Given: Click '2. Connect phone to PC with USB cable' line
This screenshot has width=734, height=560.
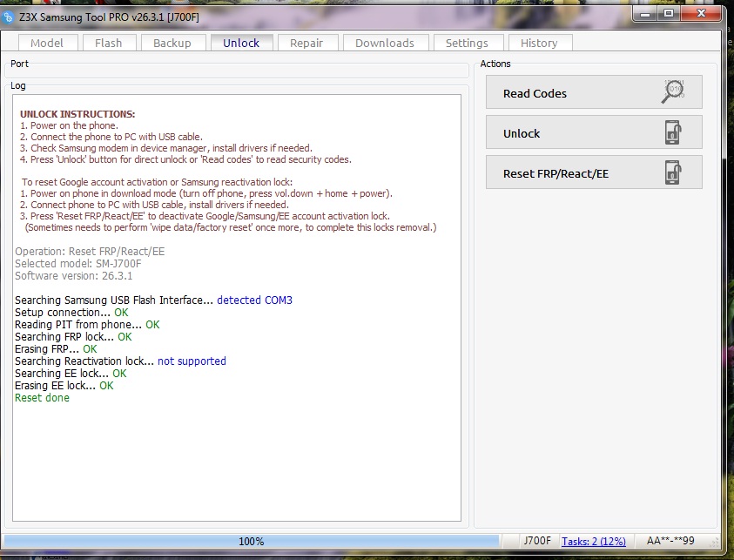Looking at the screenshot, I should coord(154,205).
